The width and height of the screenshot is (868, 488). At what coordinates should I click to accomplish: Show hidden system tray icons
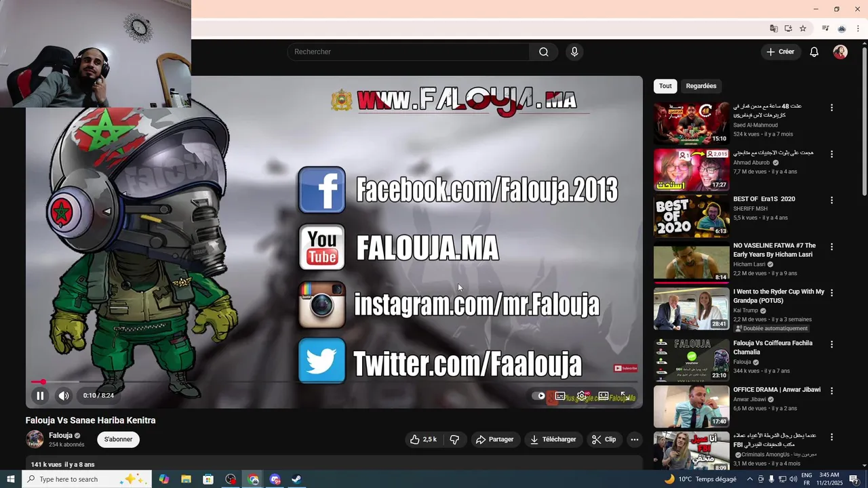[x=750, y=479]
